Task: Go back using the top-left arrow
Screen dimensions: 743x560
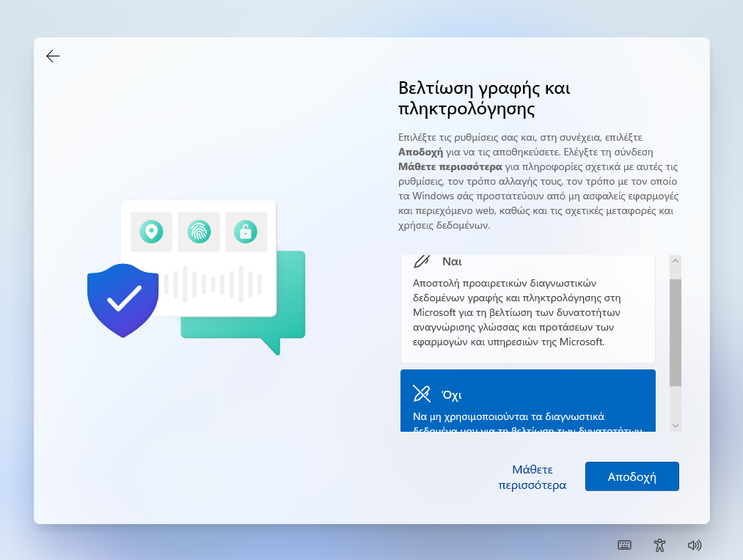Action: click(x=53, y=56)
